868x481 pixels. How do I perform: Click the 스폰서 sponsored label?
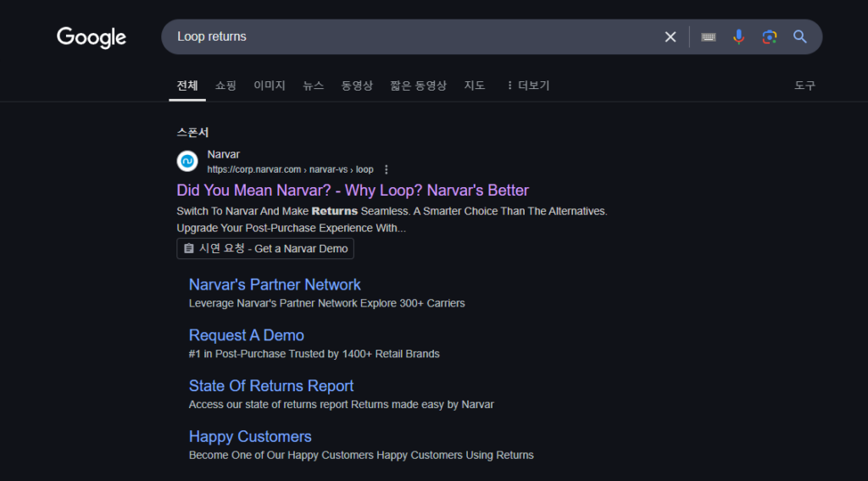click(192, 133)
